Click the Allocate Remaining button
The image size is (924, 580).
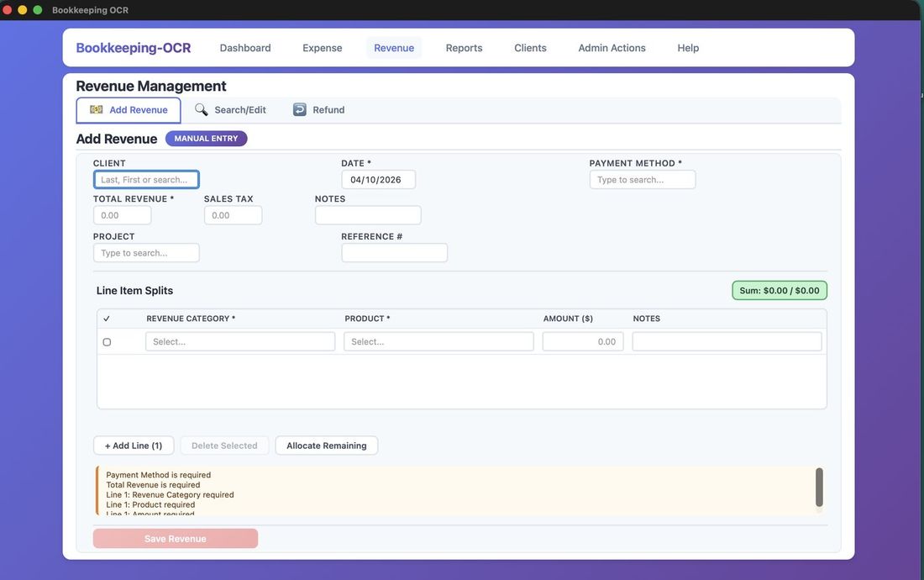point(327,445)
